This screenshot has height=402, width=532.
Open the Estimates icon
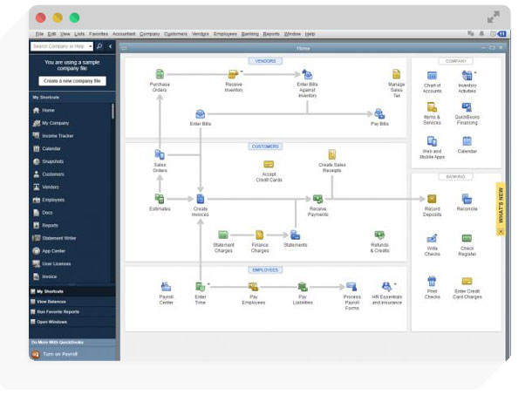(160, 199)
